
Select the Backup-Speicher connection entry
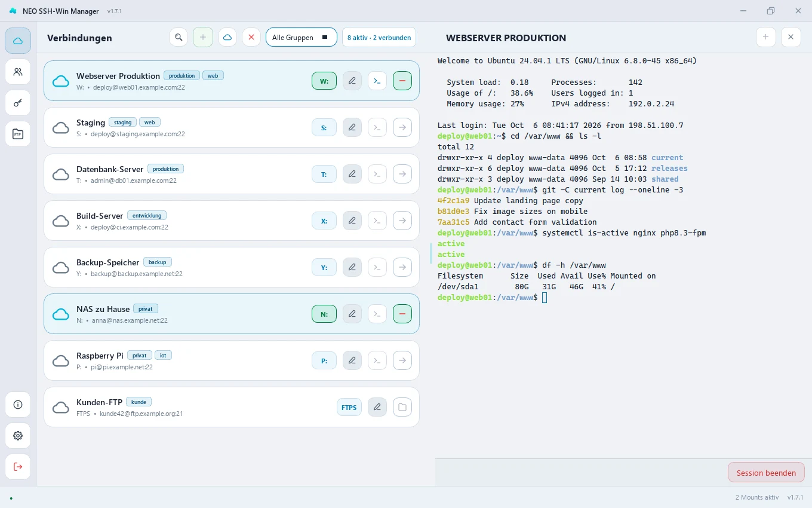point(232,267)
